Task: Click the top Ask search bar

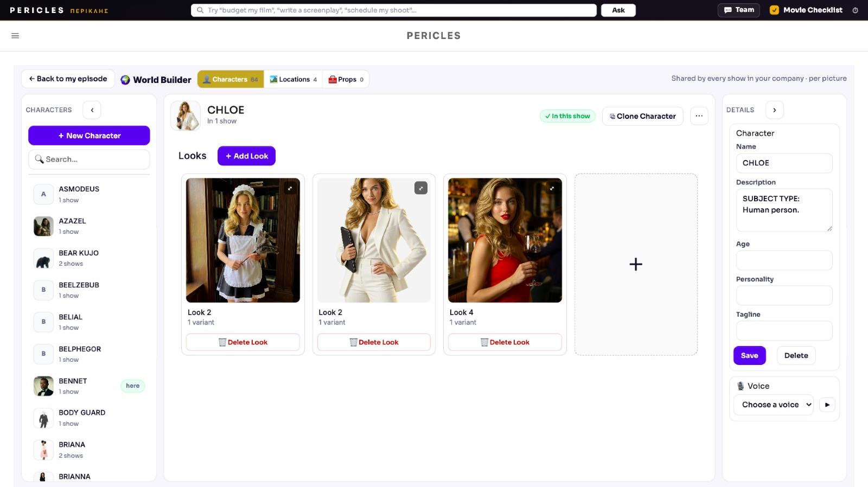Action: pyautogui.click(x=394, y=10)
